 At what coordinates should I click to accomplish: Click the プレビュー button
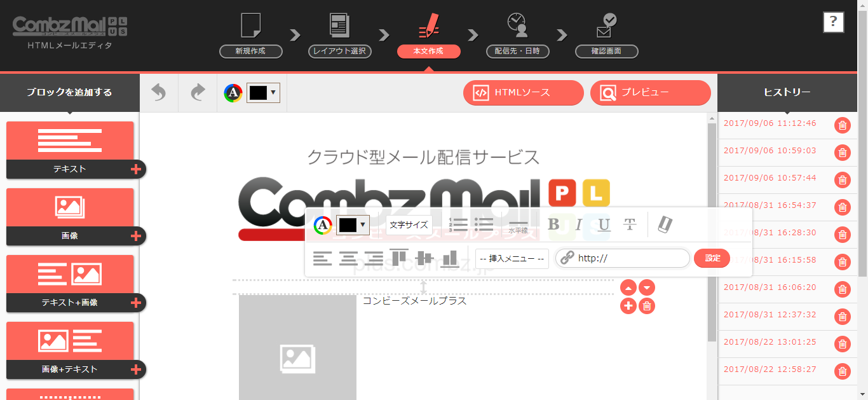[x=650, y=92]
